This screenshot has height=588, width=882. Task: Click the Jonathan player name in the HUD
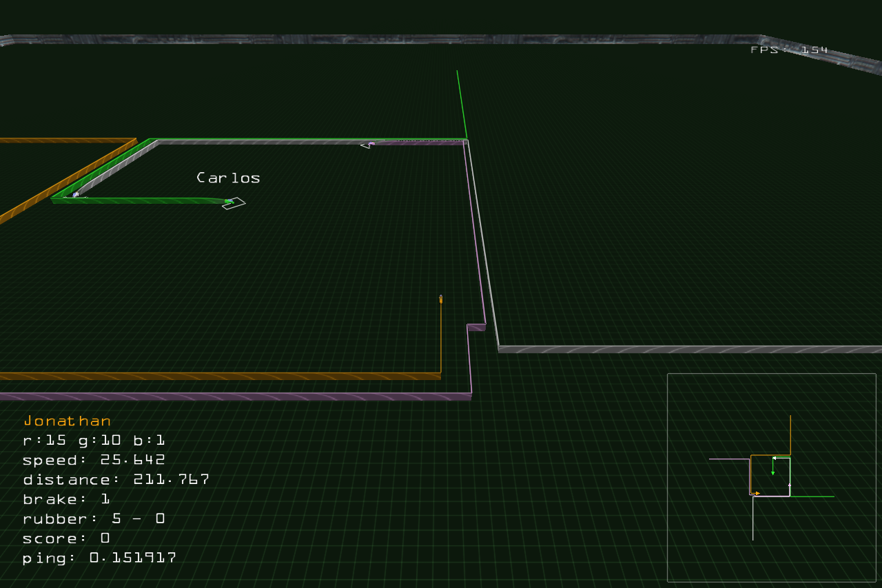[x=67, y=421]
